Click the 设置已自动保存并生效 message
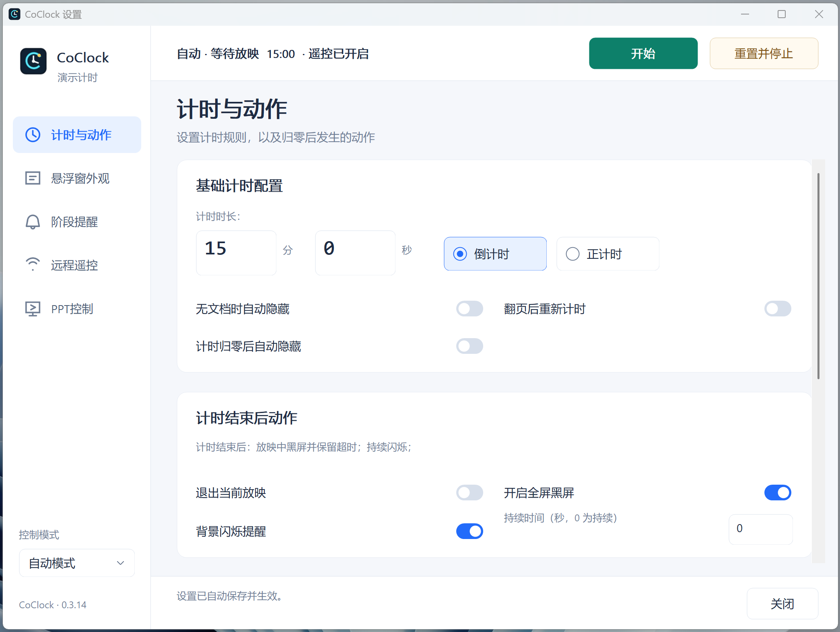The image size is (840, 632). (229, 596)
